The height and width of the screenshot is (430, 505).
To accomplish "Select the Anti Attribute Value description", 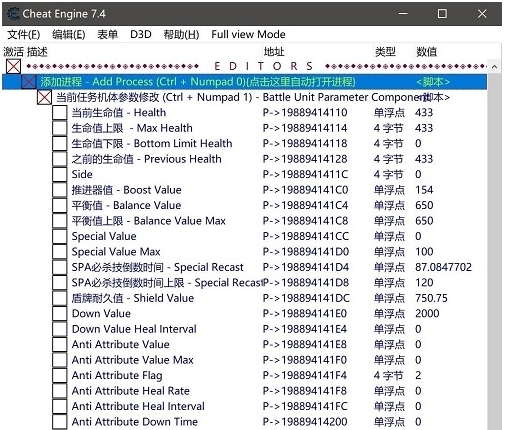I will (120, 344).
